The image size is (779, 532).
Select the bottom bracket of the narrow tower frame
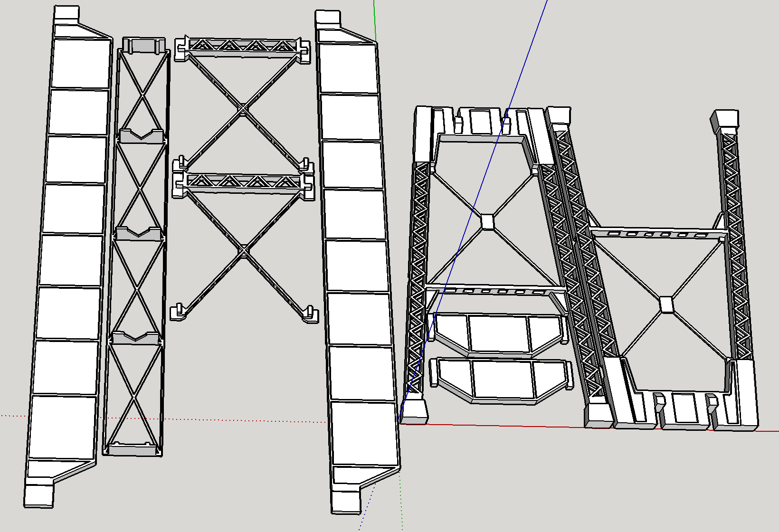(x=134, y=449)
